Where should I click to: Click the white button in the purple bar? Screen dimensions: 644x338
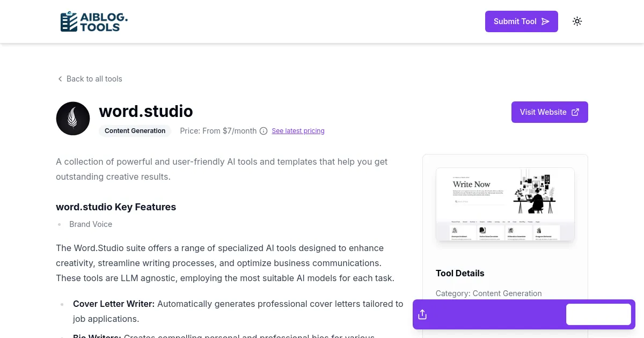coord(598,314)
